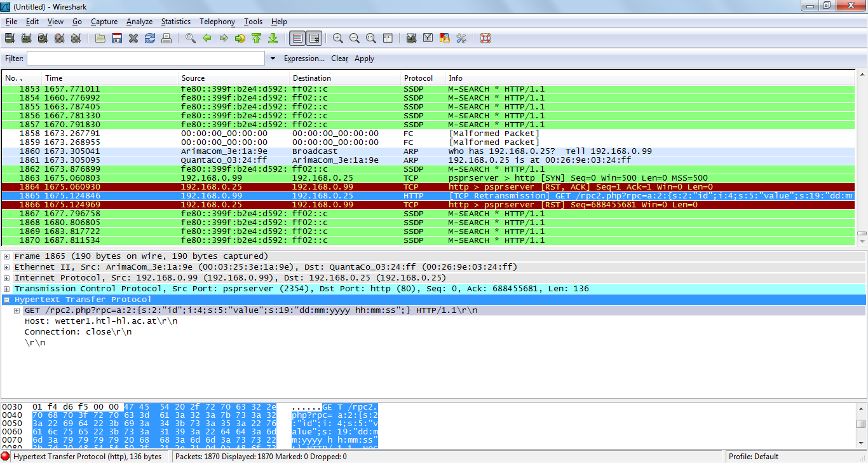Zoom out on packet text
868x463 pixels.
[x=355, y=38]
